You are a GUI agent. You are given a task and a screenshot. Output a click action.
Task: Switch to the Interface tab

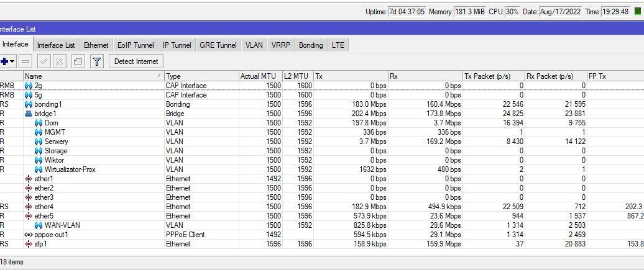point(16,44)
